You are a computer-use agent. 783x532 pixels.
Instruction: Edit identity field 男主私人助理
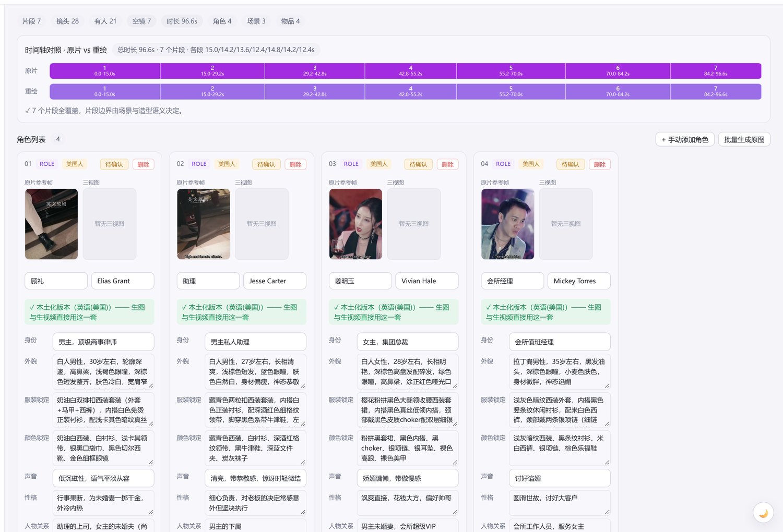click(x=255, y=342)
